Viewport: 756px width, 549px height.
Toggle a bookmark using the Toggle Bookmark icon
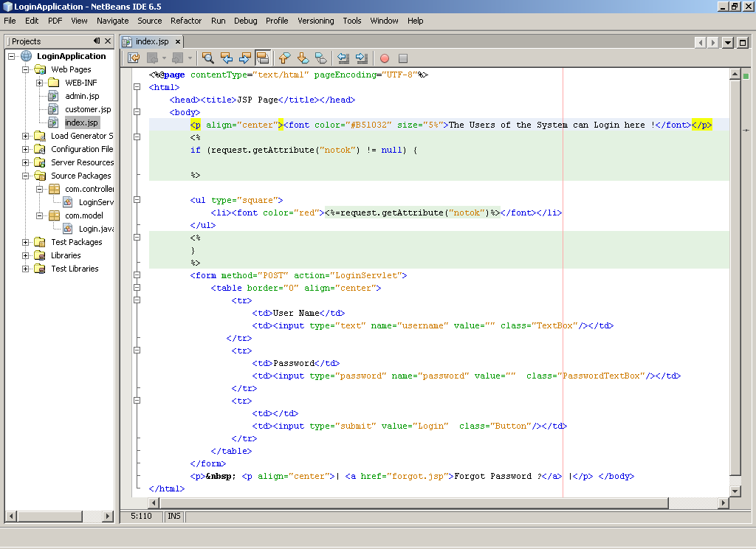[x=322, y=58]
